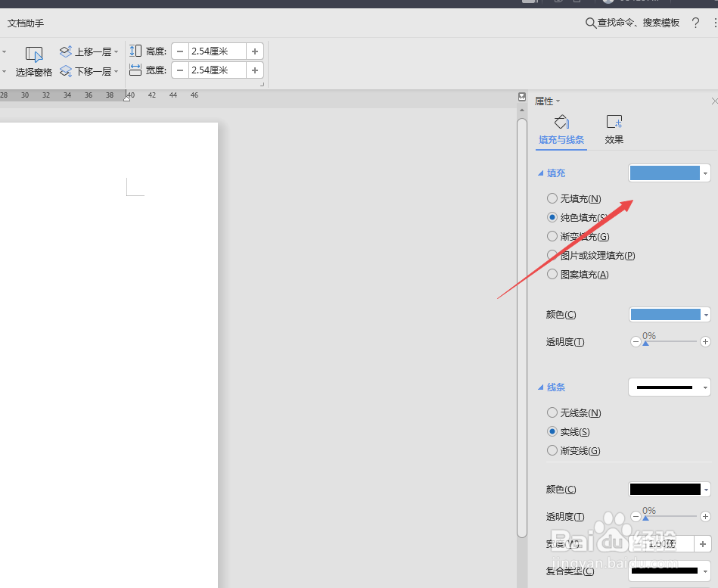The image size is (718, 588).
Task: Choose 图案填充 pattern fill option
Action: tap(552, 274)
